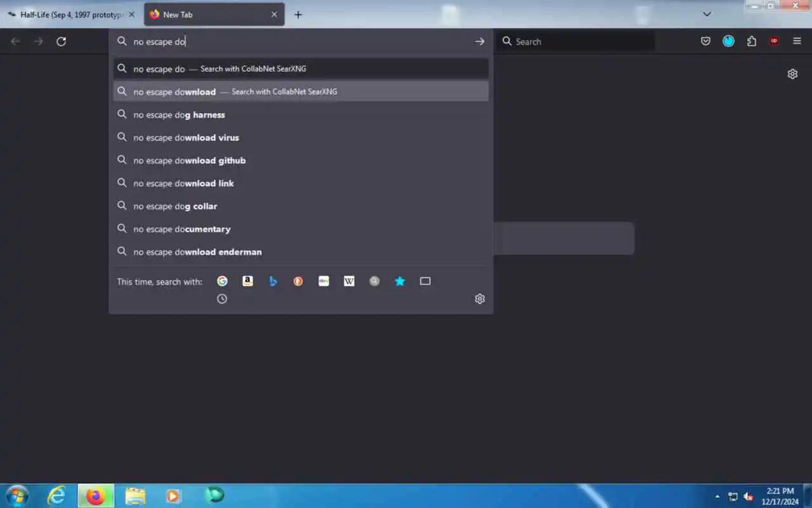812x508 pixels.
Task: Open Windows Explorer folder in taskbar
Action: click(x=134, y=495)
